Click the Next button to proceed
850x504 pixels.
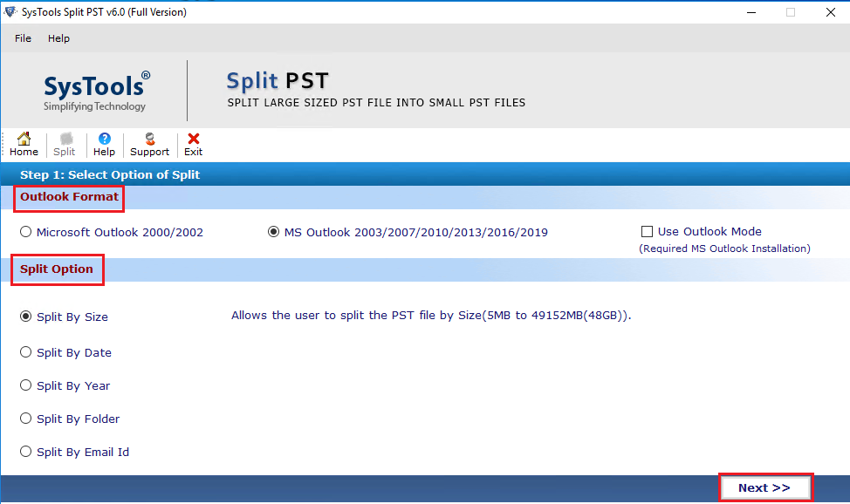coord(765,487)
